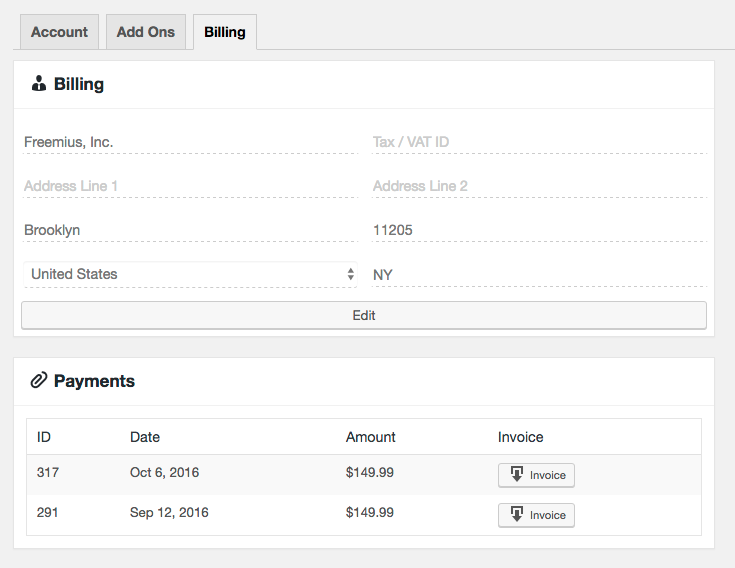Focus the Tax / VAT ID field

pyautogui.click(x=538, y=142)
